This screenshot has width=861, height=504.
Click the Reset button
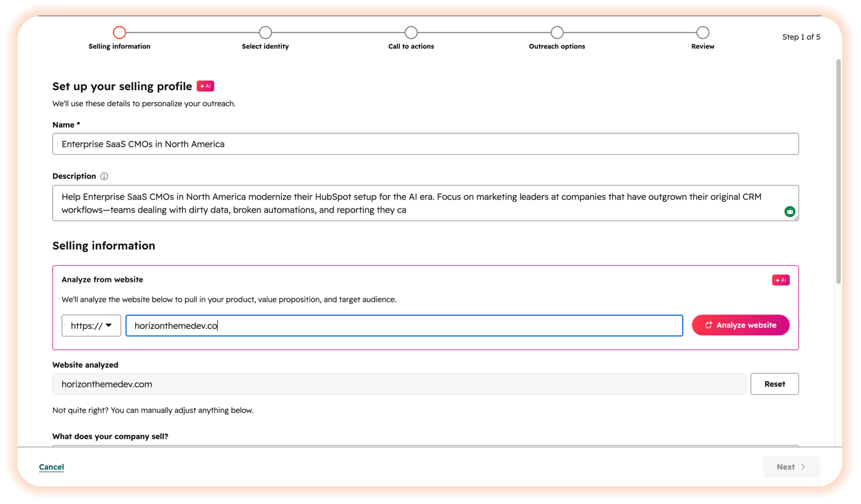point(774,384)
